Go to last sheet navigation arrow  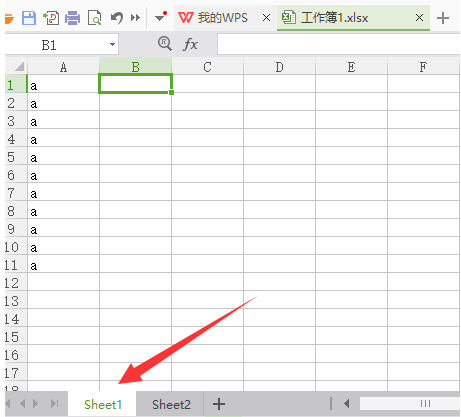click(x=54, y=404)
